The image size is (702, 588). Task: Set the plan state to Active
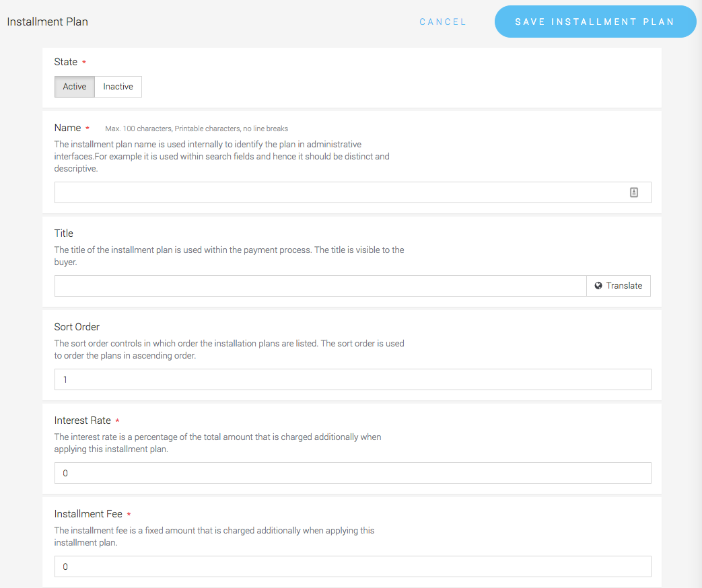click(75, 87)
